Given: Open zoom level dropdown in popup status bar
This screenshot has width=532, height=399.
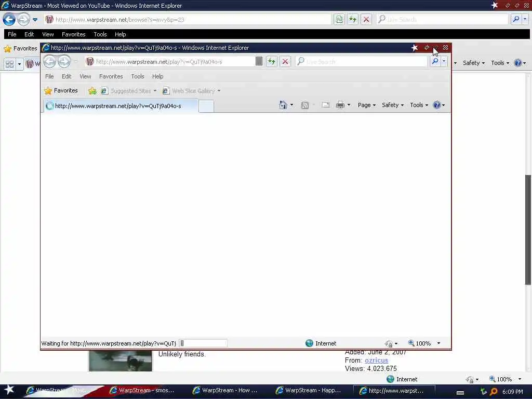Looking at the screenshot, I should [x=438, y=343].
